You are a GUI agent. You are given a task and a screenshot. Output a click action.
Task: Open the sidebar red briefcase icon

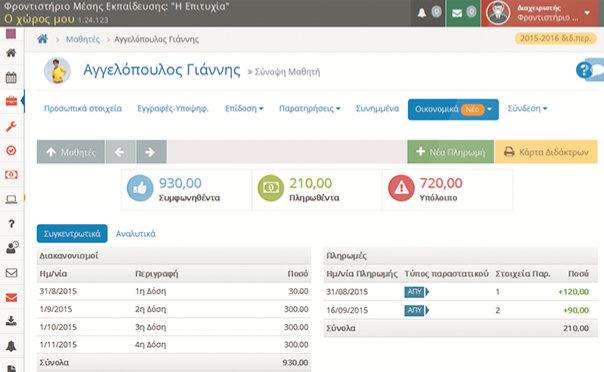pos(11,101)
